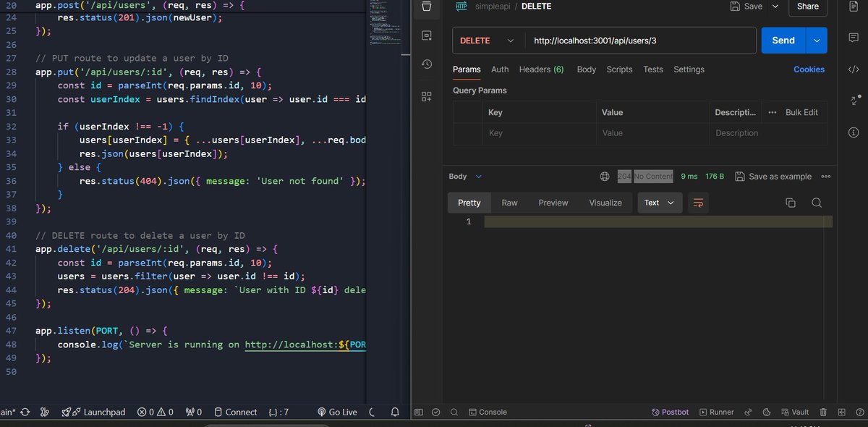Select the Raw response view
The height and width of the screenshot is (427, 868).
[510, 203]
